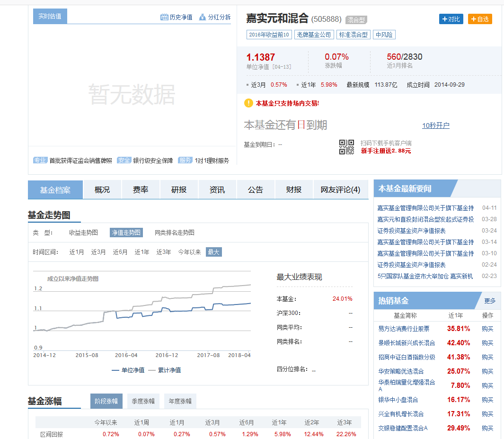Click the 服务 badge icon
504x439 pixels.
pyautogui.click(x=186, y=160)
